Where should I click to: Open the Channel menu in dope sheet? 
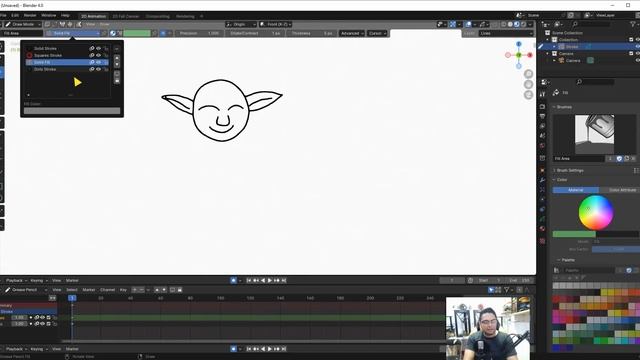pyautogui.click(x=107, y=290)
